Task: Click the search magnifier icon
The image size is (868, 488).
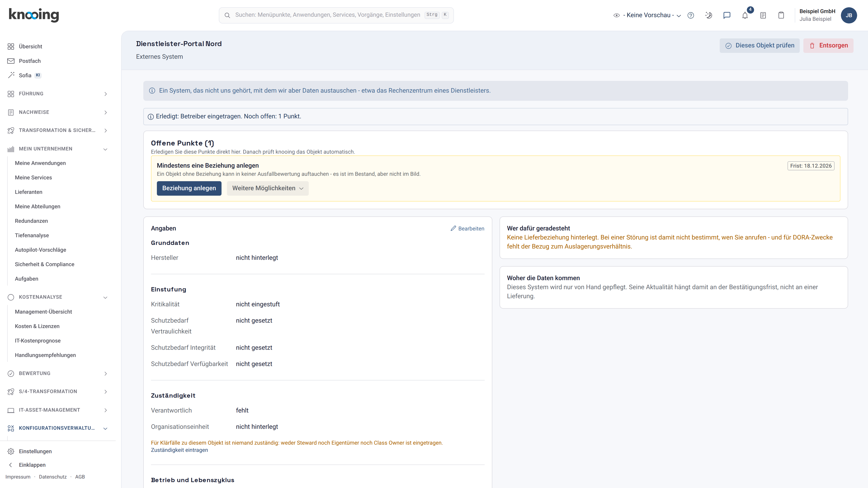Action: pyautogui.click(x=227, y=15)
